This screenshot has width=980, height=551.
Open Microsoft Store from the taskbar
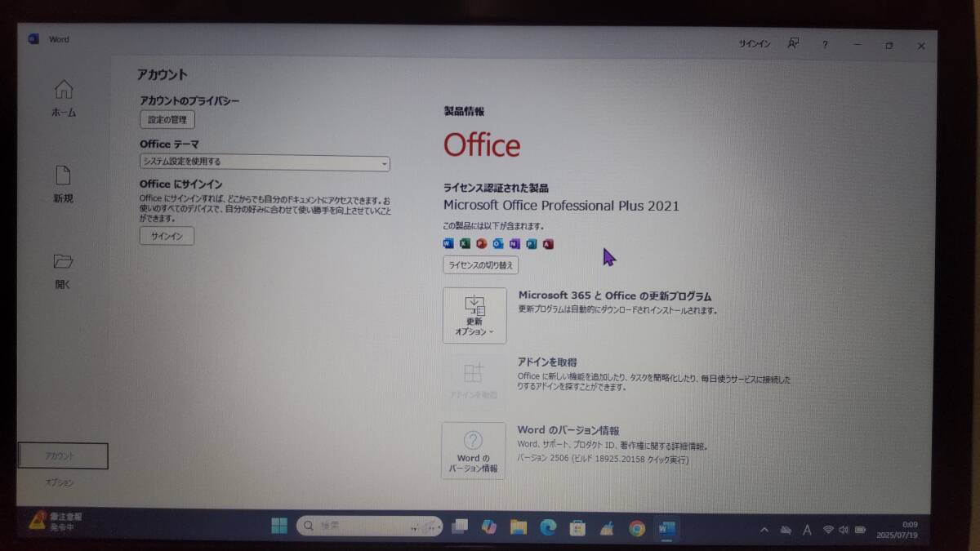click(577, 527)
